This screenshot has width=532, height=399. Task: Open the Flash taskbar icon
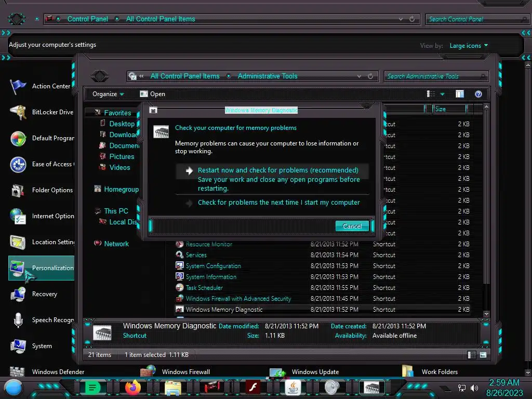(x=253, y=387)
